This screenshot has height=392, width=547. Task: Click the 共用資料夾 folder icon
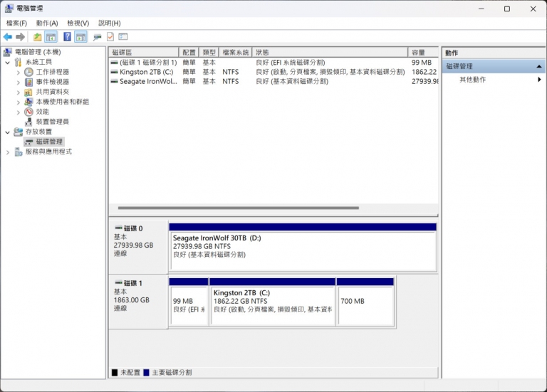tap(28, 92)
